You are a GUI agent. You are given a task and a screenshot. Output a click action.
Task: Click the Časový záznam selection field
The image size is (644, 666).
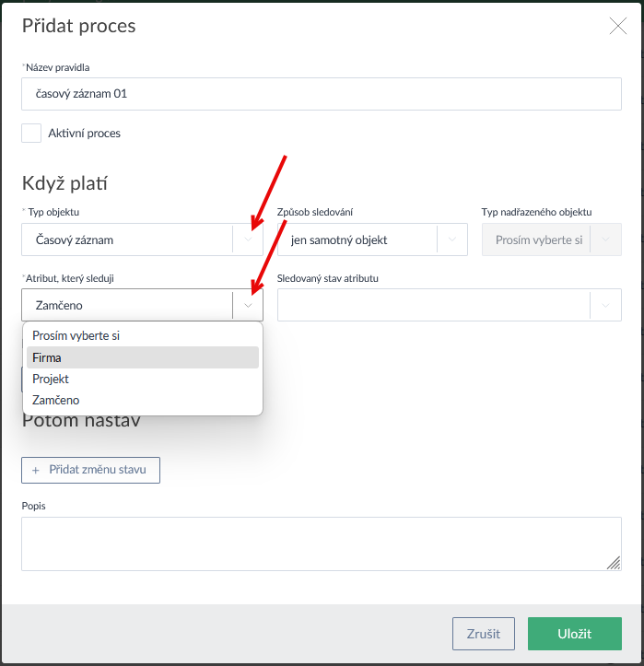click(126, 240)
